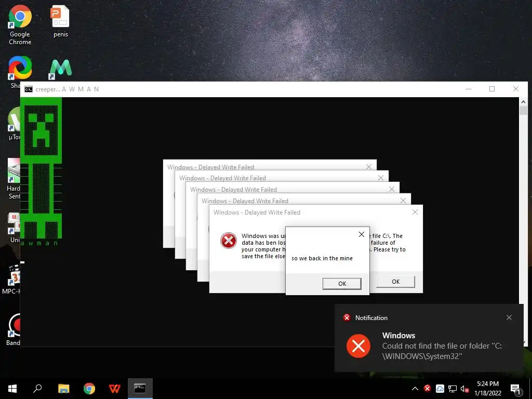Open the Windows Start menu
This screenshot has height=399, width=532.
click(x=12, y=389)
